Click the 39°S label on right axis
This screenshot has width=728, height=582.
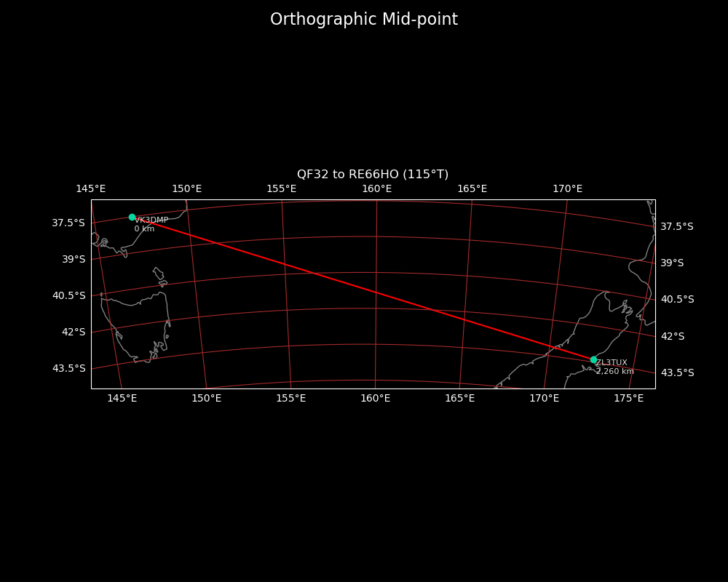[x=672, y=263]
